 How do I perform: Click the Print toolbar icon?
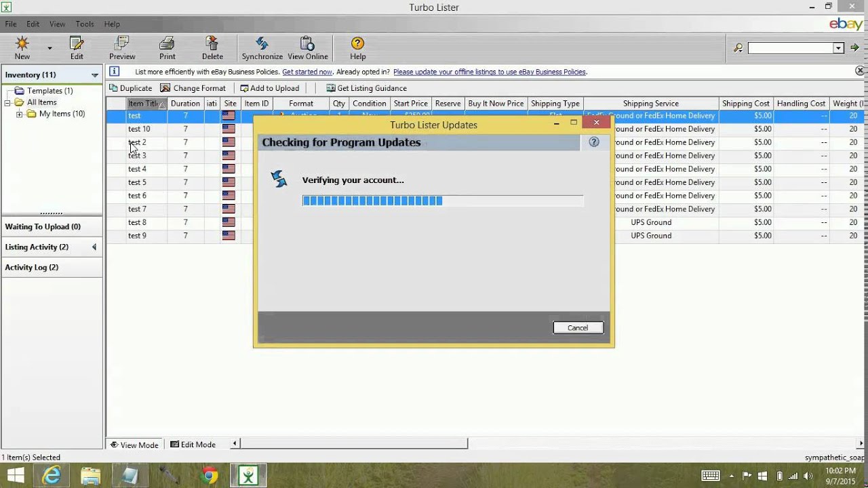167,48
